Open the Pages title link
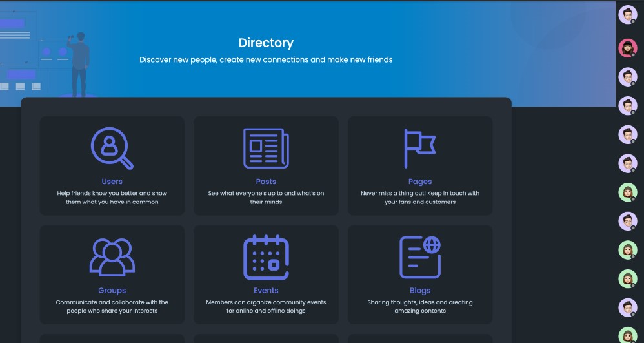 419,182
